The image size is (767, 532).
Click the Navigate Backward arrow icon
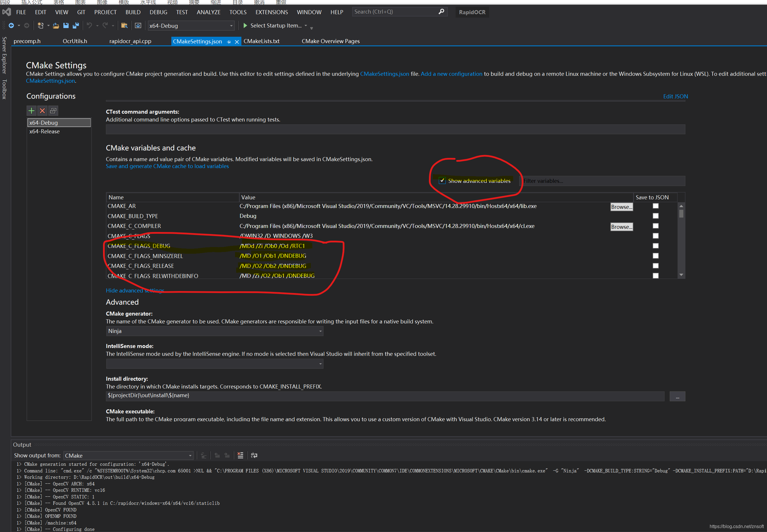[x=11, y=25]
